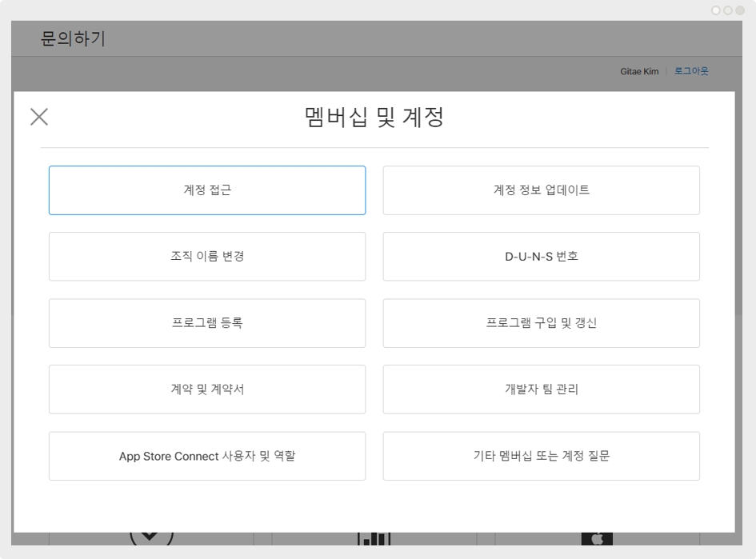The height and width of the screenshot is (559, 756).
Task: Click the Gitae Kim account name
Action: point(639,71)
